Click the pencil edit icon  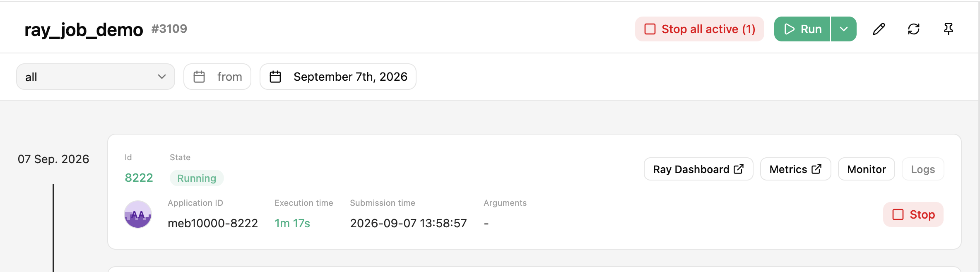tap(879, 29)
